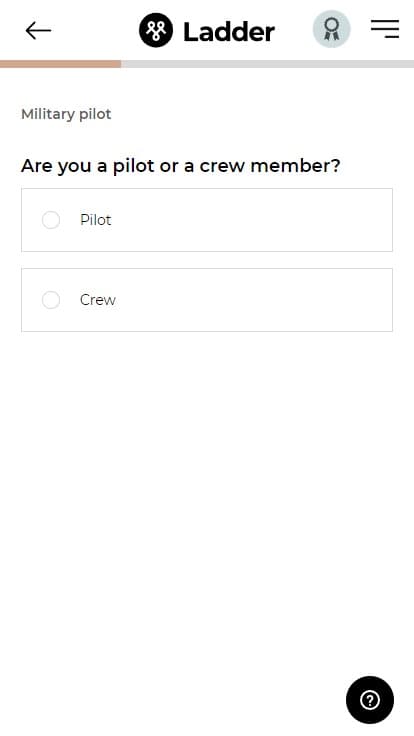The image size is (414, 736).
Task: Open the award ribbon badge icon
Action: [331, 29]
